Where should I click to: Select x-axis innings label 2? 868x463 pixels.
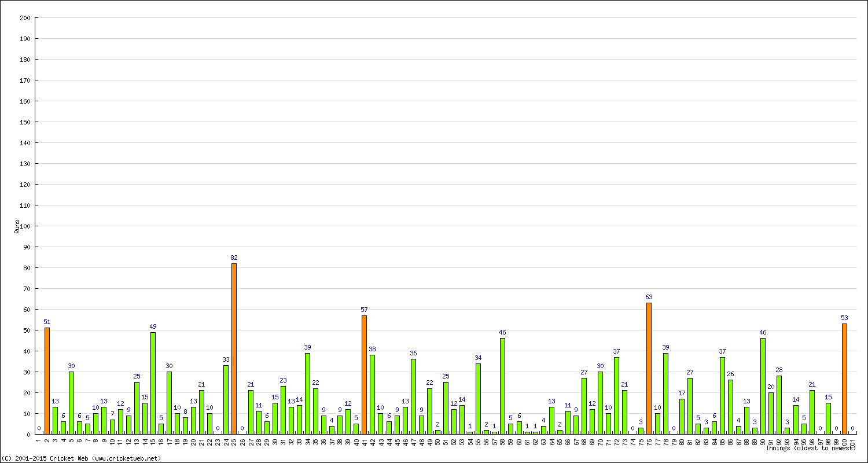click(47, 440)
